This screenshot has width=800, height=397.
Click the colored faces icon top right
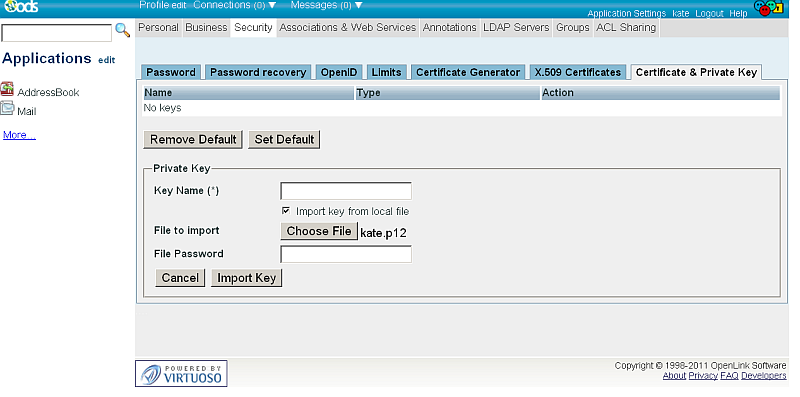(x=768, y=8)
